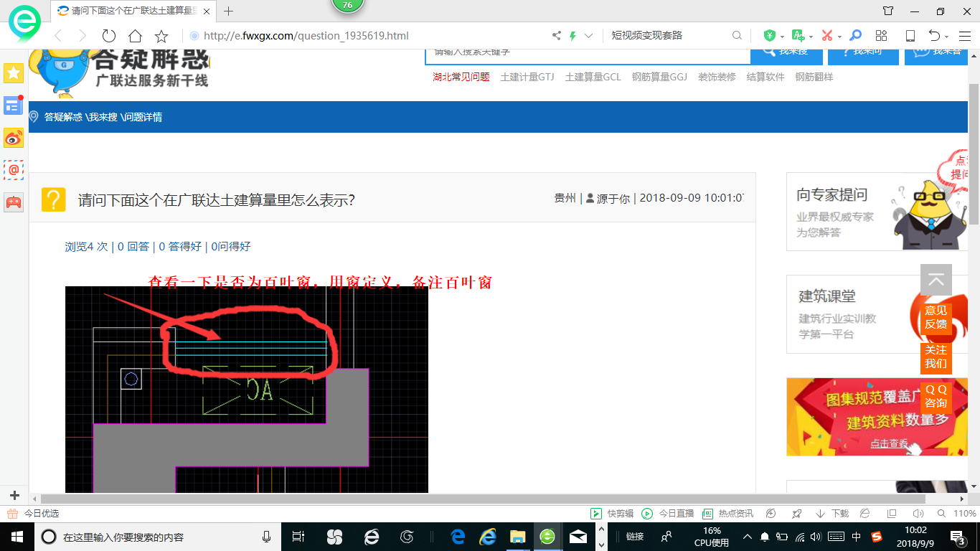
Task: Open the news feed sidebar icon
Action: 14,105
